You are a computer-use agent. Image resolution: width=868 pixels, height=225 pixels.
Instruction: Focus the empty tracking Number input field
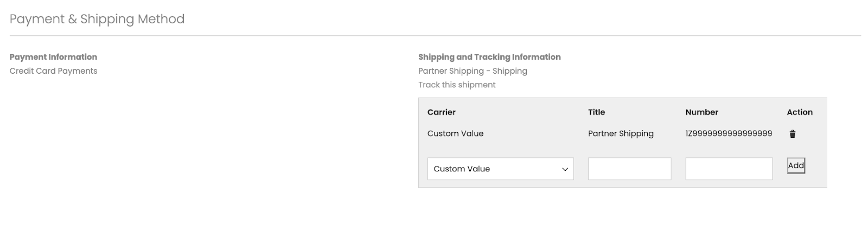(x=729, y=169)
